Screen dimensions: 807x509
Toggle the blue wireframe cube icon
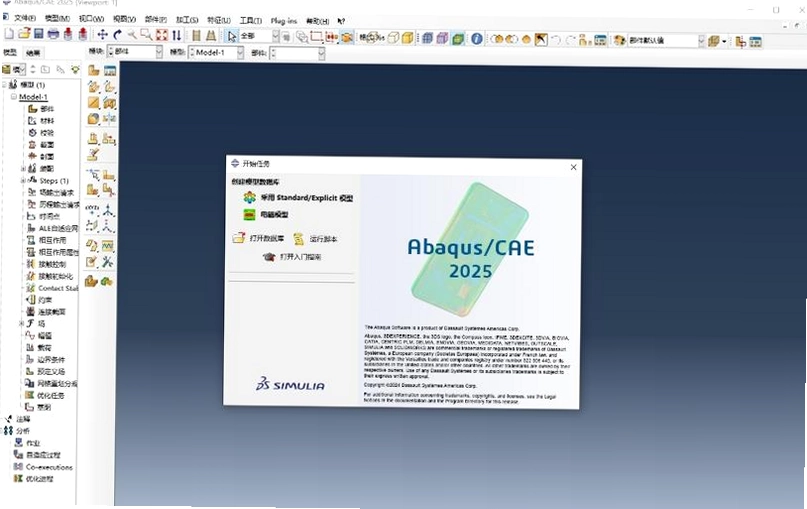(427, 38)
